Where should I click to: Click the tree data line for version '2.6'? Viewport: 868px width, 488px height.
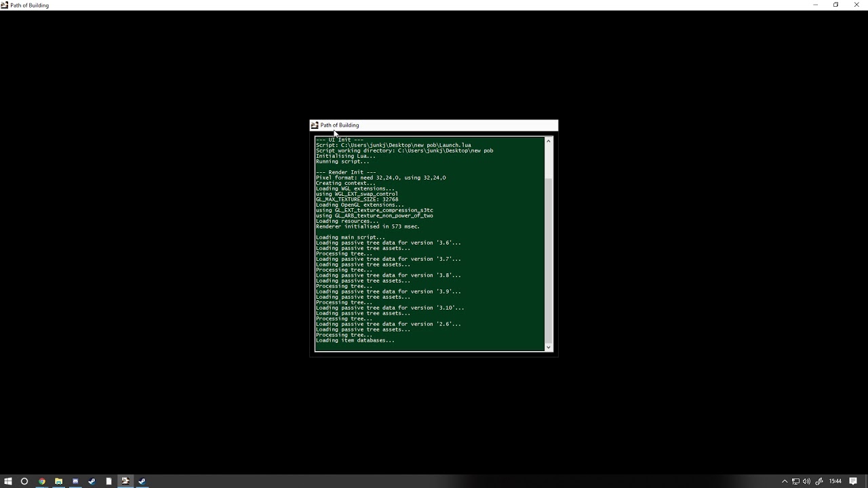(388, 324)
